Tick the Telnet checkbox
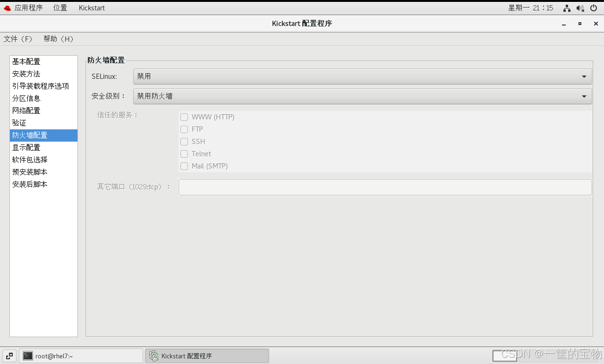The width and height of the screenshot is (604, 364). coord(184,154)
